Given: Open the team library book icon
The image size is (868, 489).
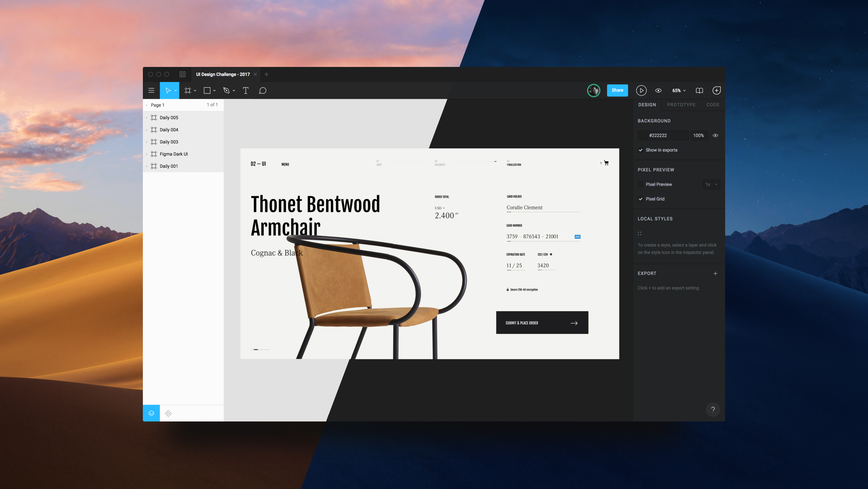Looking at the screenshot, I should tap(699, 90).
